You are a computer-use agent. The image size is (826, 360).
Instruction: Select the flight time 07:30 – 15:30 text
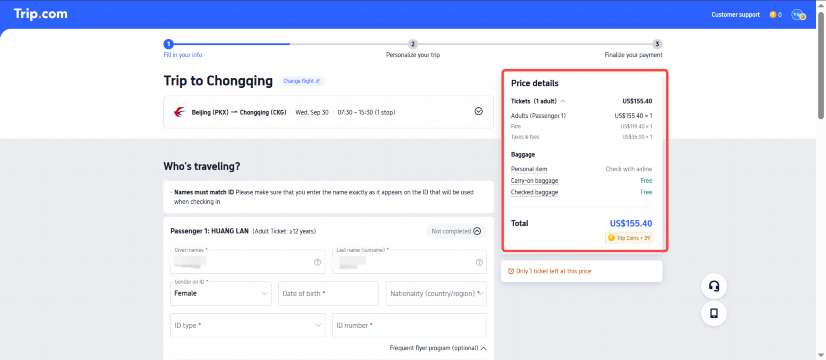point(366,112)
